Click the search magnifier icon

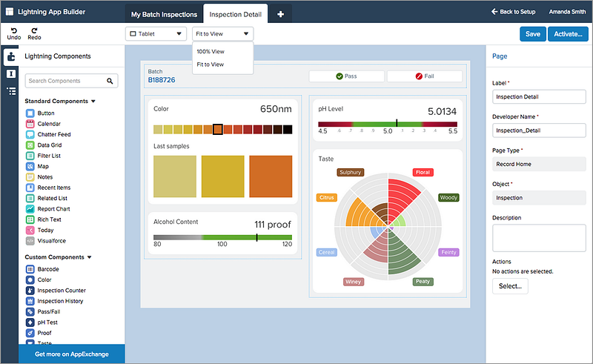click(110, 81)
